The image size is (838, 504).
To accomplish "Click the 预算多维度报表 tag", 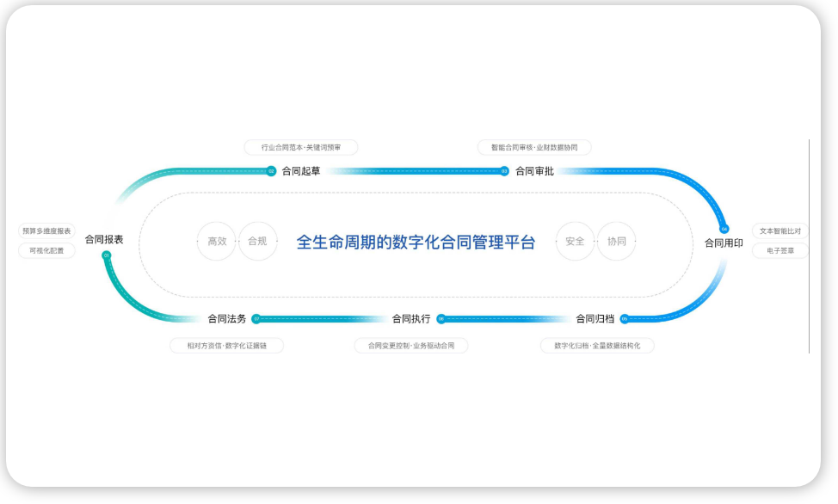I will point(46,230).
